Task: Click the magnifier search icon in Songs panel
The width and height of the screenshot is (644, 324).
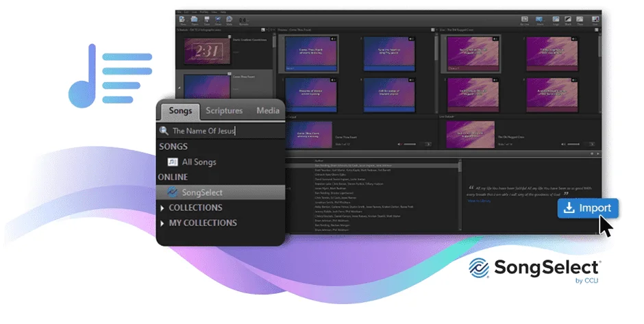Action: pyautogui.click(x=164, y=131)
